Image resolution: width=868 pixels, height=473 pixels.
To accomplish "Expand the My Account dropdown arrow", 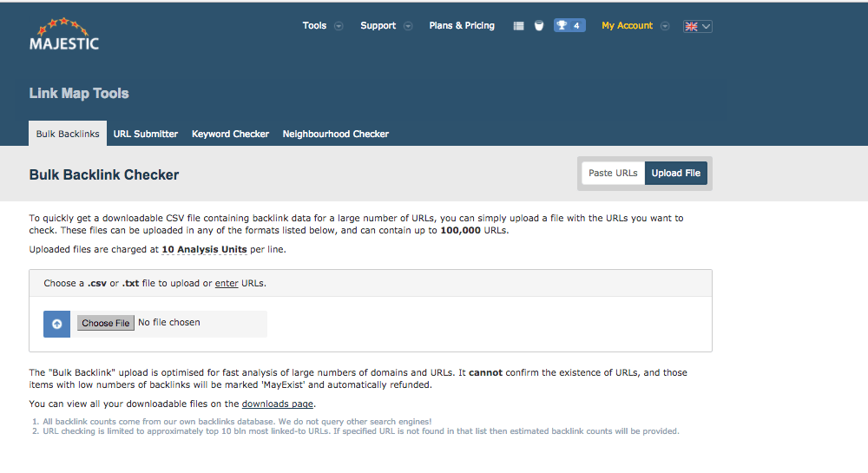I will 665,26.
